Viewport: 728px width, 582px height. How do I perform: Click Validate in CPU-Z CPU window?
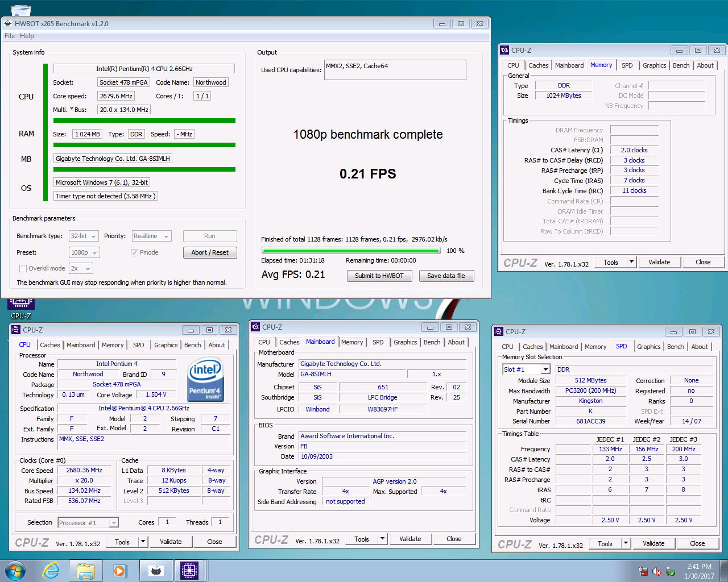coord(171,542)
